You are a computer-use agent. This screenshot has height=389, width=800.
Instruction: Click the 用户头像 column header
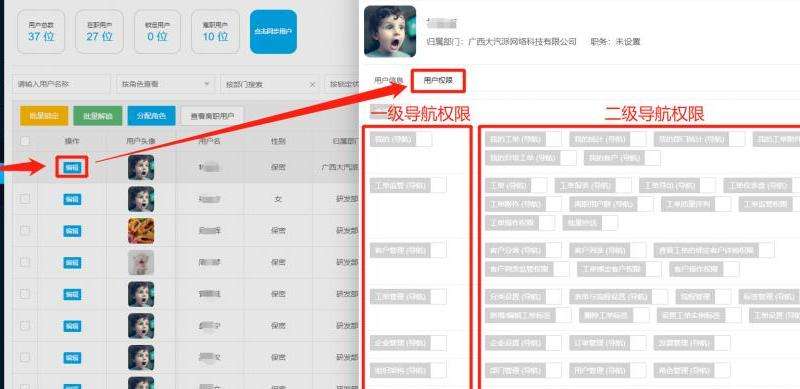tap(141, 141)
